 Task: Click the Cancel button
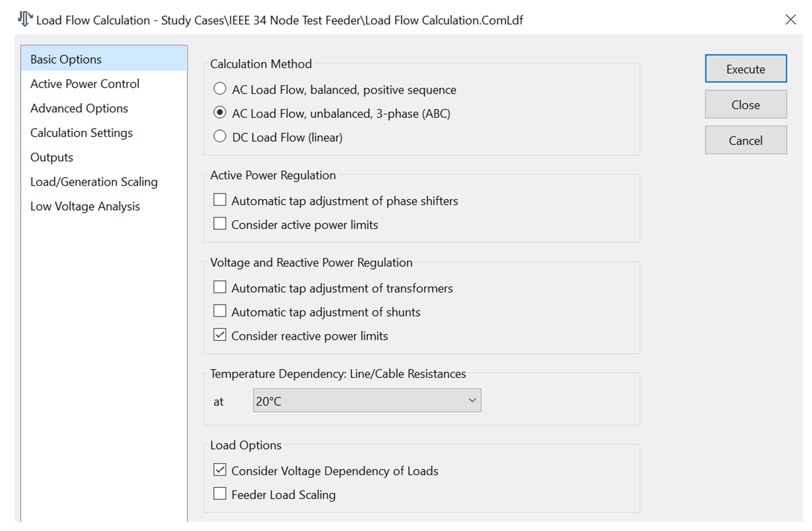(x=745, y=140)
